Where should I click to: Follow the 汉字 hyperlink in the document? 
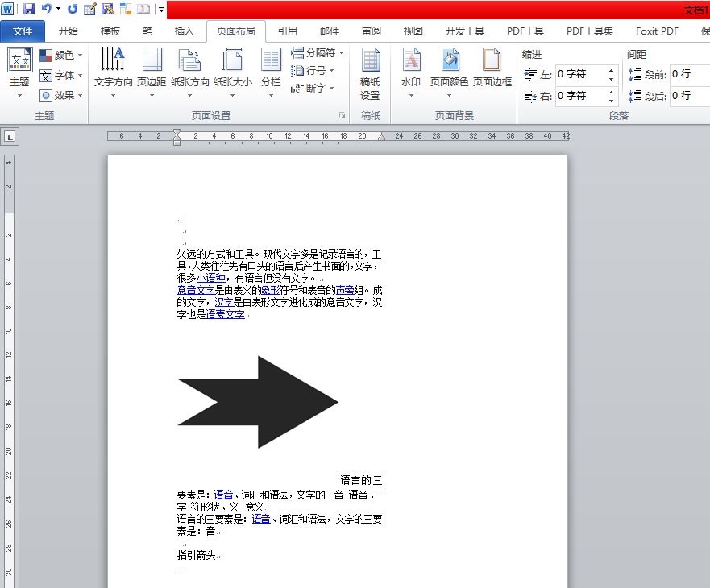click(225, 302)
